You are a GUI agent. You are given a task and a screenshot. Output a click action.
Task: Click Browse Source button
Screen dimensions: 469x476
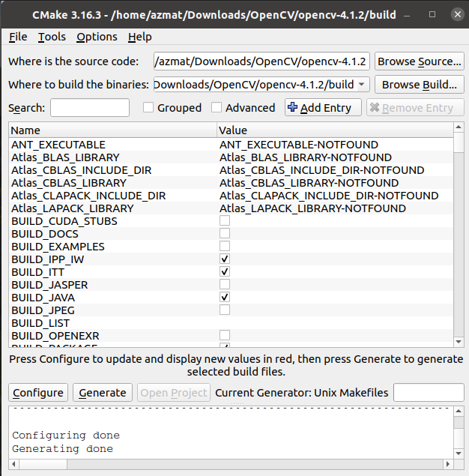tap(420, 61)
